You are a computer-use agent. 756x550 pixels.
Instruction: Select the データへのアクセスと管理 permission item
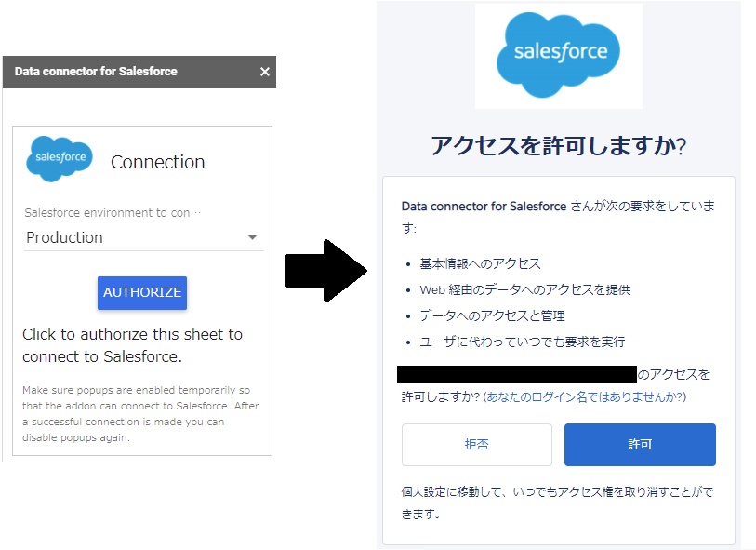coord(492,315)
